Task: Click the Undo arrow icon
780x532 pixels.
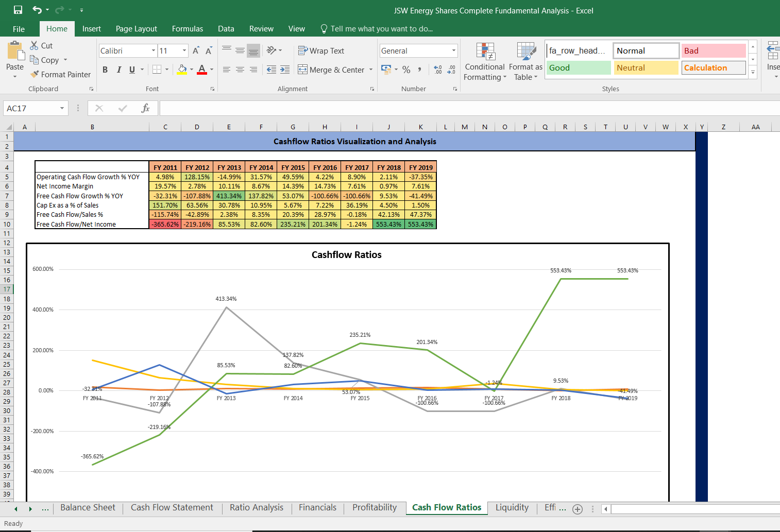Action: pos(37,10)
